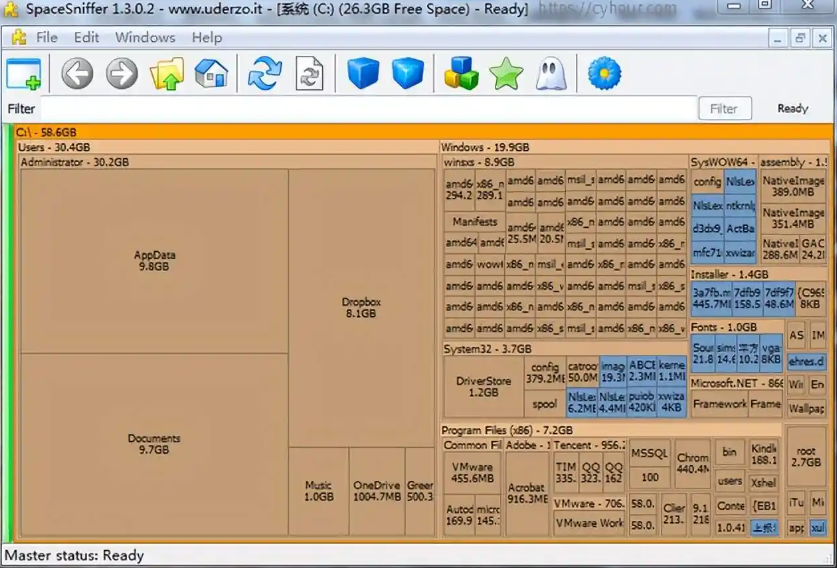This screenshot has width=837, height=568.
Task: Click the New View window icon
Action: [x=24, y=74]
